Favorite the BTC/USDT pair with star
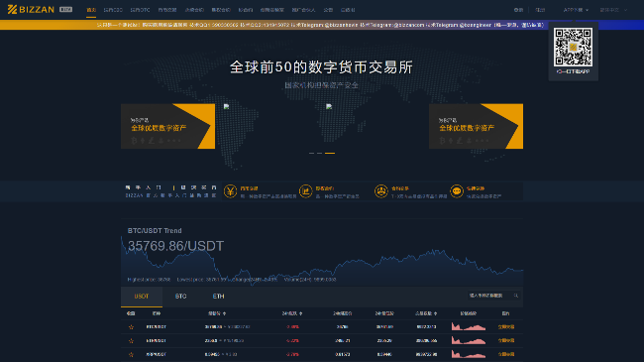Image resolution: width=644 pixels, height=362 pixels. point(131,327)
